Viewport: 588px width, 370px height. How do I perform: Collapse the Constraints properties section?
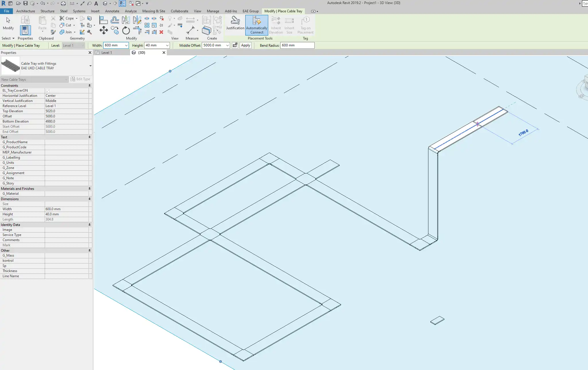pos(89,86)
